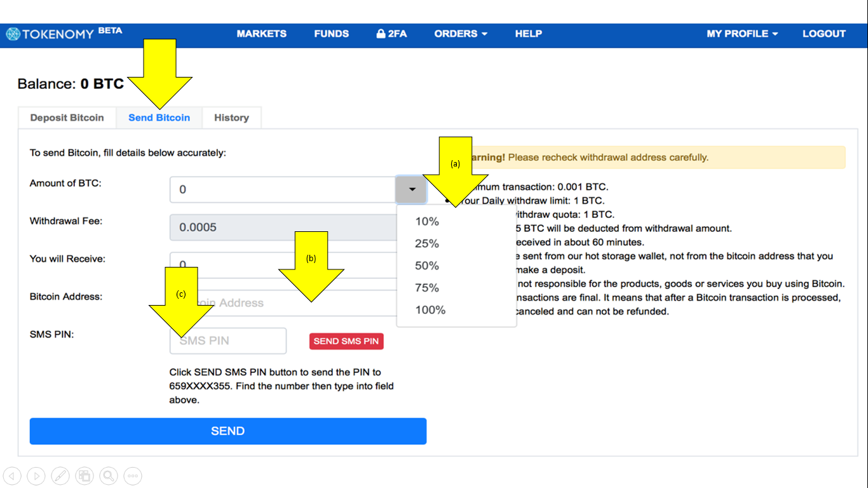This screenshot has height=488, width=868.
Task: Go to next slide arrow icon
Action: click(36, 475)
